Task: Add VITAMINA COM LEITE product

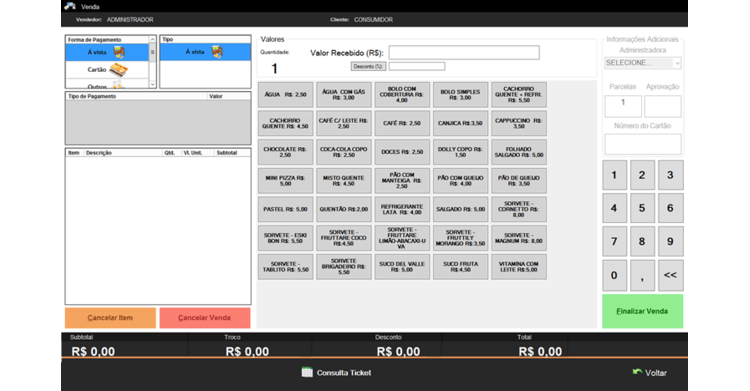Action: (518, 267)
